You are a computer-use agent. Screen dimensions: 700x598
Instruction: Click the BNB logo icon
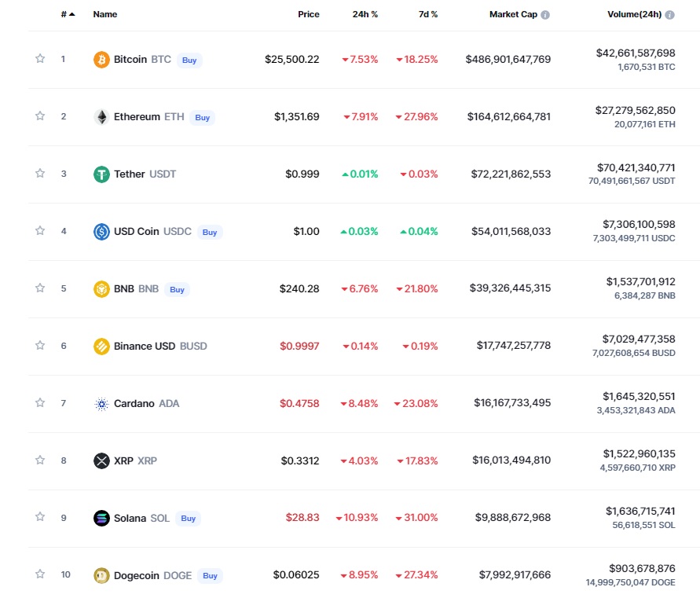[101, 289]
